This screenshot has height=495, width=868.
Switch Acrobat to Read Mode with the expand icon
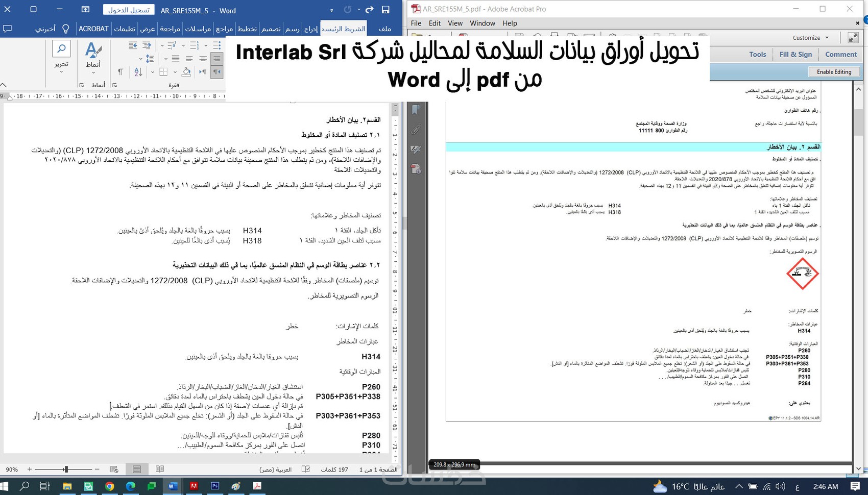pyautogui.click(x=853, y=38)
